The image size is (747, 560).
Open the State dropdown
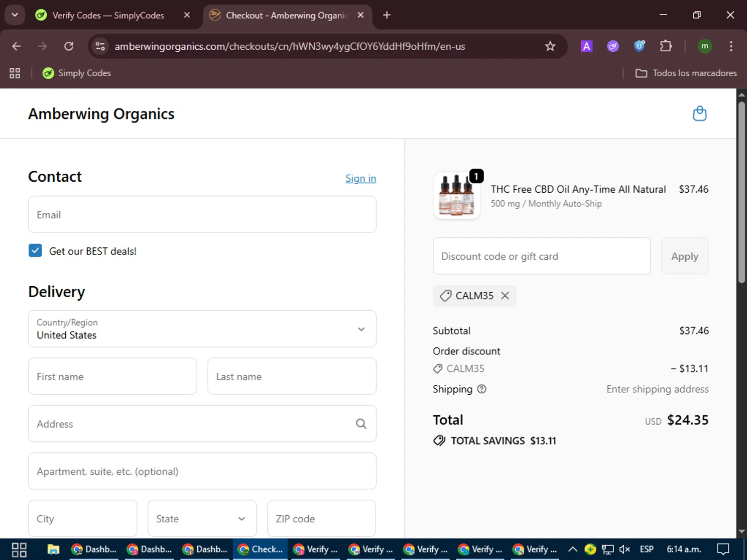click(x=202, y=519)
